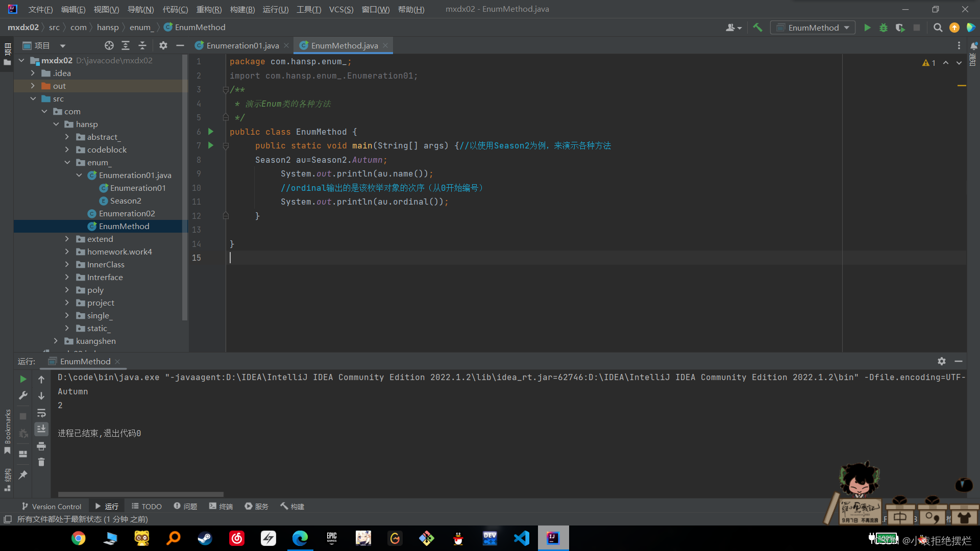Screen dimensions: 980x551
Task: Open Steam from taskbar
Action: pos(205,538)
